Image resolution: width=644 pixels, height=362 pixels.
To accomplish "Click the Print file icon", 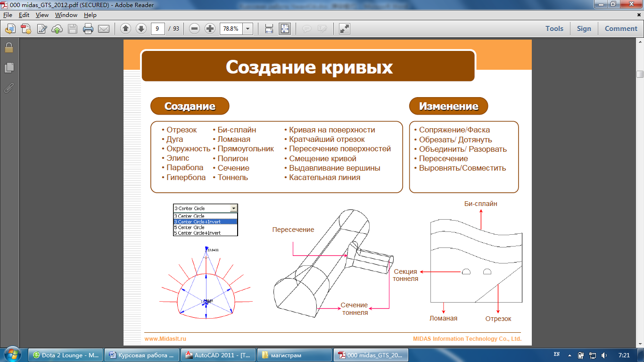I will point(88,29).
